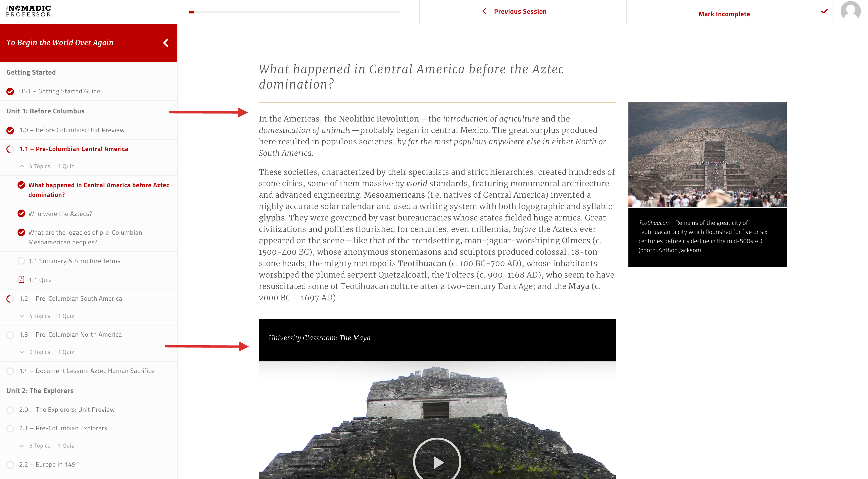
Task: Click the Previous Session left arrow icon
Action: click(484, 11)
